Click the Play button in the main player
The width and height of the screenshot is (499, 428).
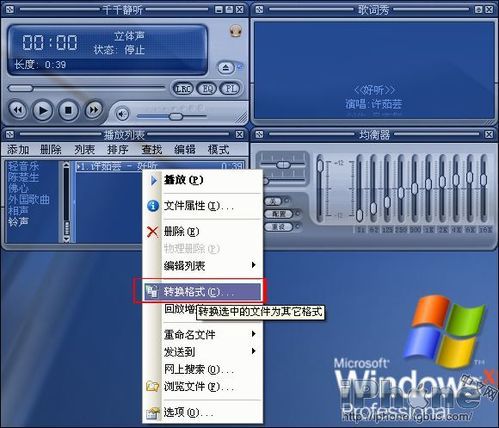click(x=43, y=110)
